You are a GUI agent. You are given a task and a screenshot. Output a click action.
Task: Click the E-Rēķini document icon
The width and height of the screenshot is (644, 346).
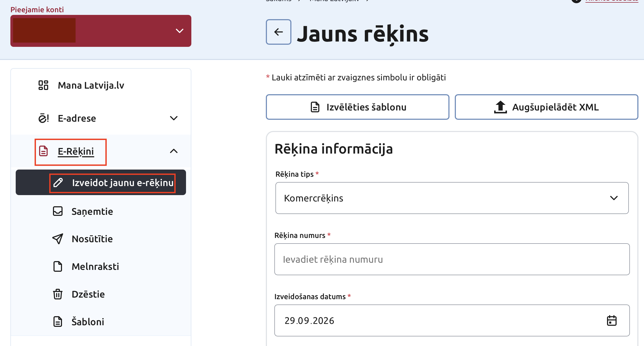[43, 151]
